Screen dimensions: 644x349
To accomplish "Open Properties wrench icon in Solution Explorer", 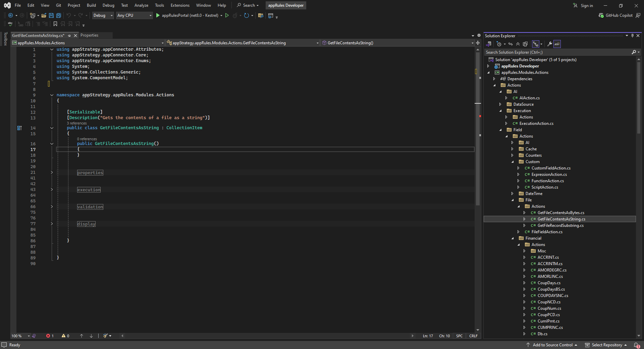I will 549,44.
